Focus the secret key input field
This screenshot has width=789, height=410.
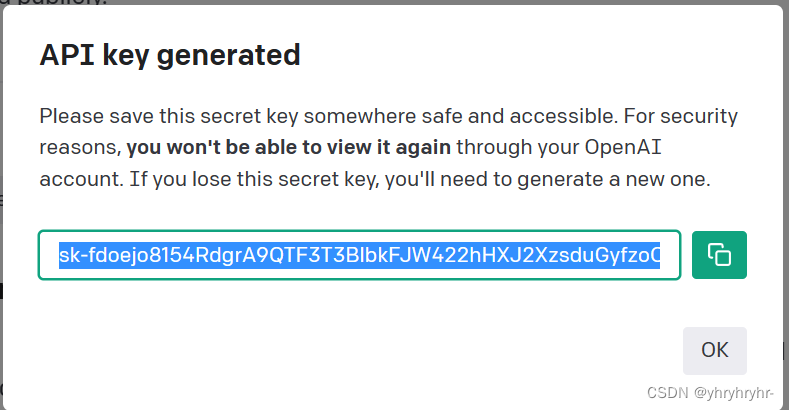point(359,255)
